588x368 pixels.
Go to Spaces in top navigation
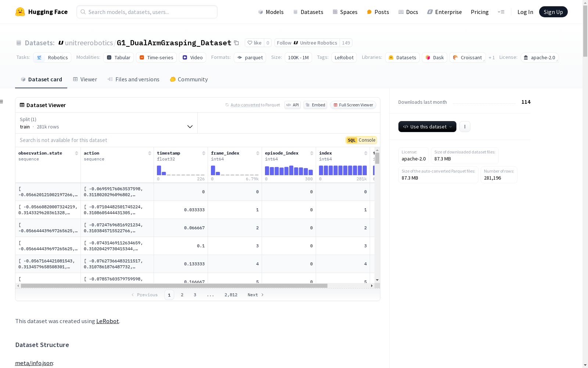tap(345, 12)
